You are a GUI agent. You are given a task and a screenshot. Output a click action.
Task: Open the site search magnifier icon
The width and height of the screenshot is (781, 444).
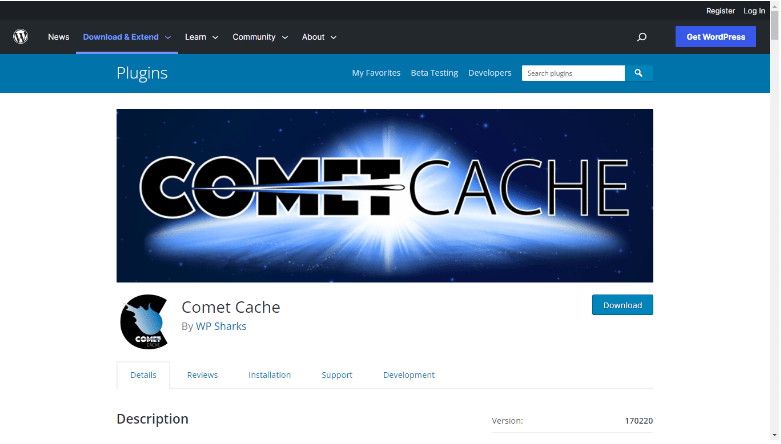point(642,37)
